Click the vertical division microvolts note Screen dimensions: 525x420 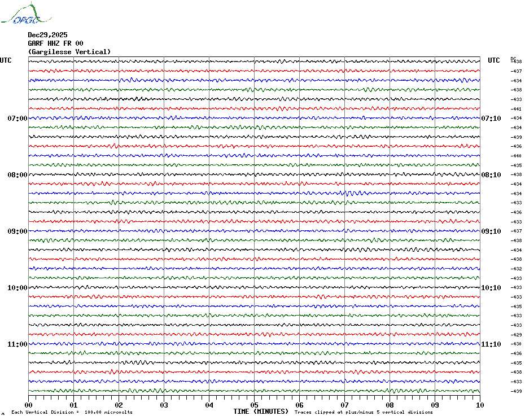tap(72, 413)
